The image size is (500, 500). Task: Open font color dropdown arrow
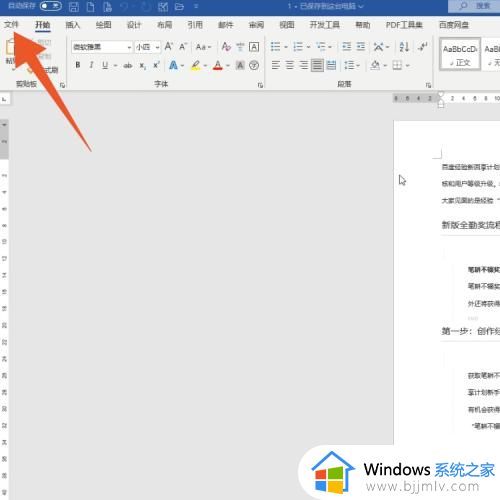(x=228, y=65)
